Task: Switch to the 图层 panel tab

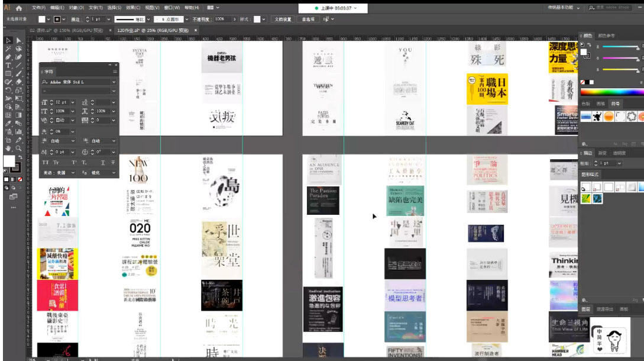Action: [585, 309]
